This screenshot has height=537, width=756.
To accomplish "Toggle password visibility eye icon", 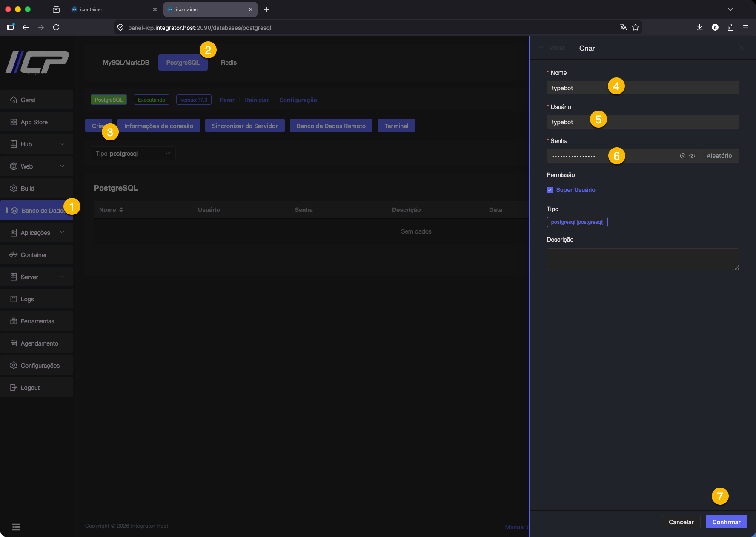I will [x=692, y=156].
